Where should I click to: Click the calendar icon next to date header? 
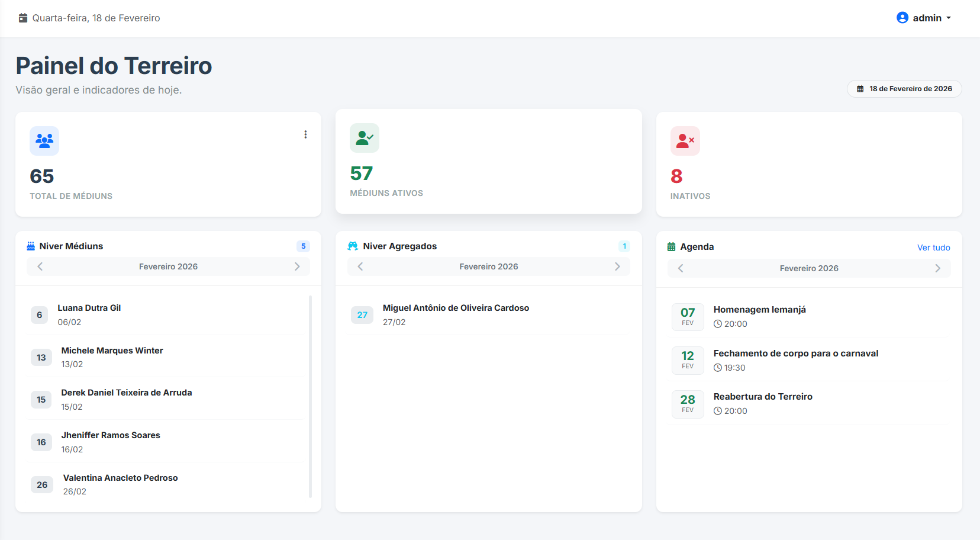coord(22,18)
